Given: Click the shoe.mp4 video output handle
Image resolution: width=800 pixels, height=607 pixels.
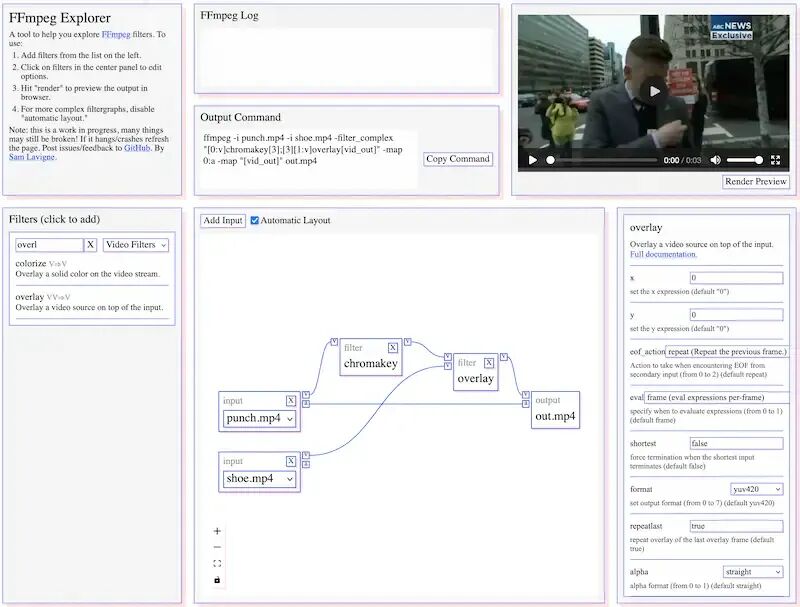Looking at the screenshot, I should (x=306, y=455).
